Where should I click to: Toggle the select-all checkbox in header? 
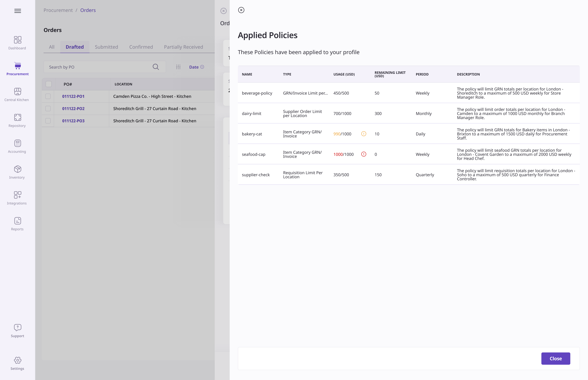pos(49,84)
